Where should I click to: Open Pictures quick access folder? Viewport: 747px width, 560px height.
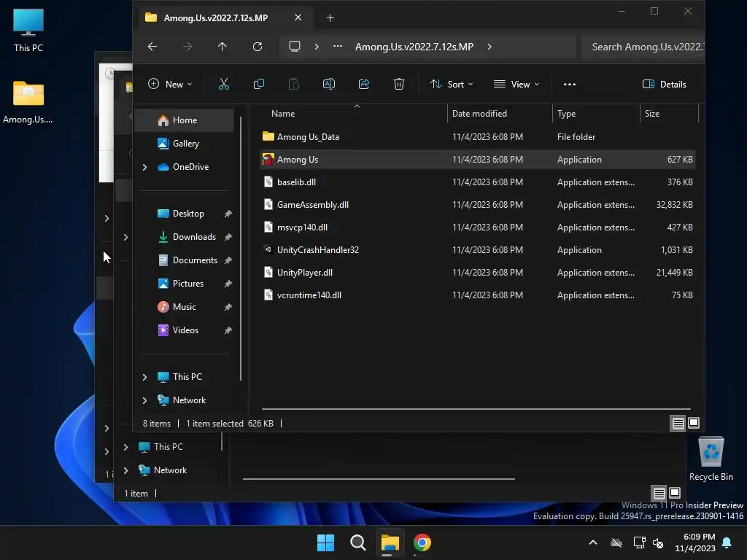point(187,284)
